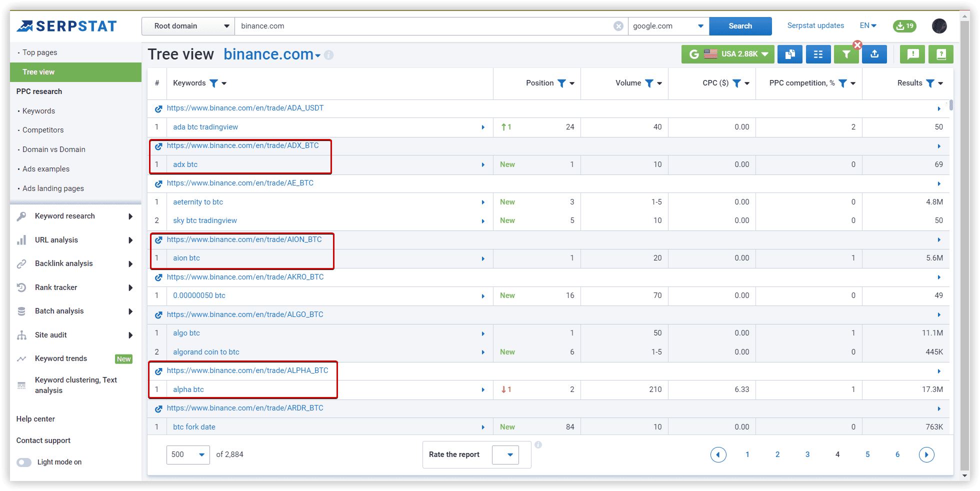Open the Rate the report dropdown
Image resolution: width=980 pixels, height=491 pixels.
505,454
